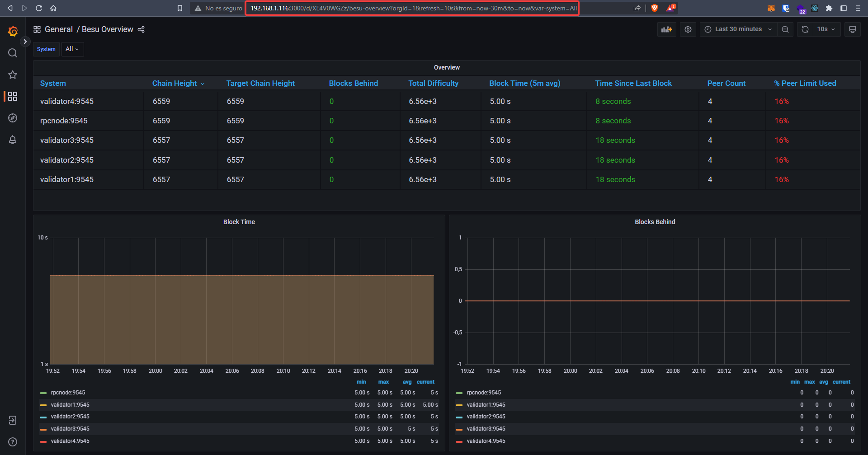This screenshot has width=868, height=455.
Task: Click the browser address bar URL
Action: click(x=413, y=8)
